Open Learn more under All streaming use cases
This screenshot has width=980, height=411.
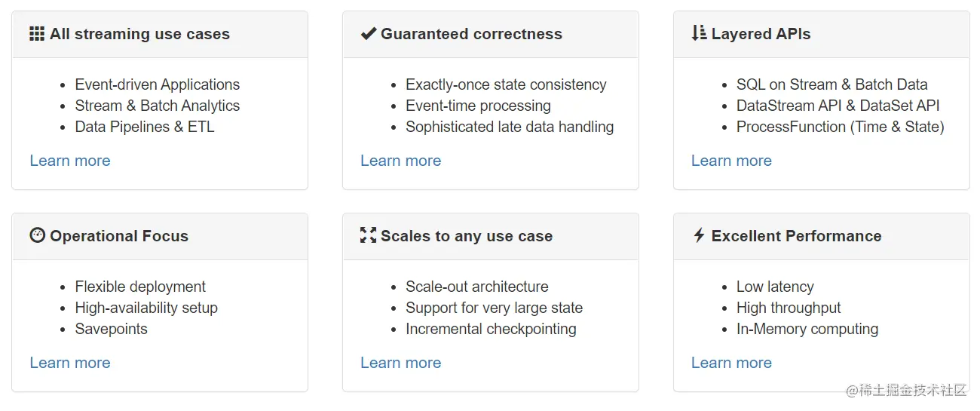[70, 161]
